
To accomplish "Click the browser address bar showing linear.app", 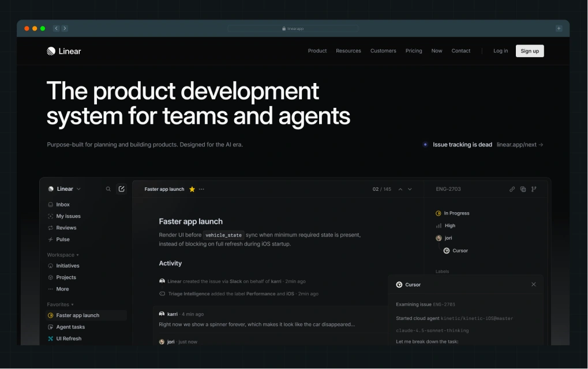I will point(293,28).
